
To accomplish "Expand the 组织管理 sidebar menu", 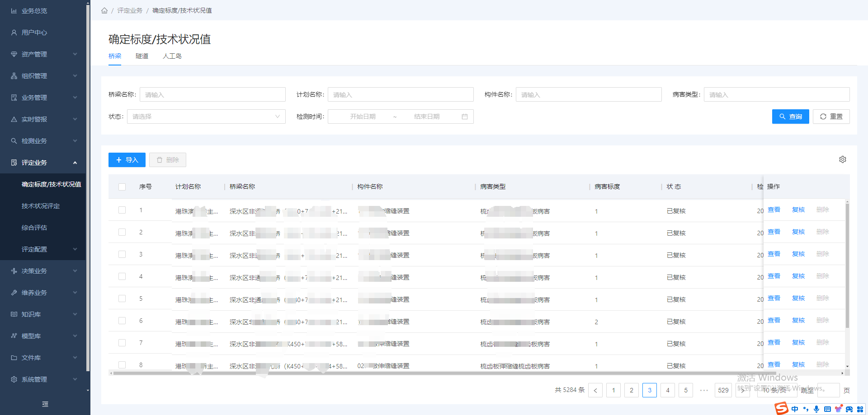I will [x=75, y=76].
